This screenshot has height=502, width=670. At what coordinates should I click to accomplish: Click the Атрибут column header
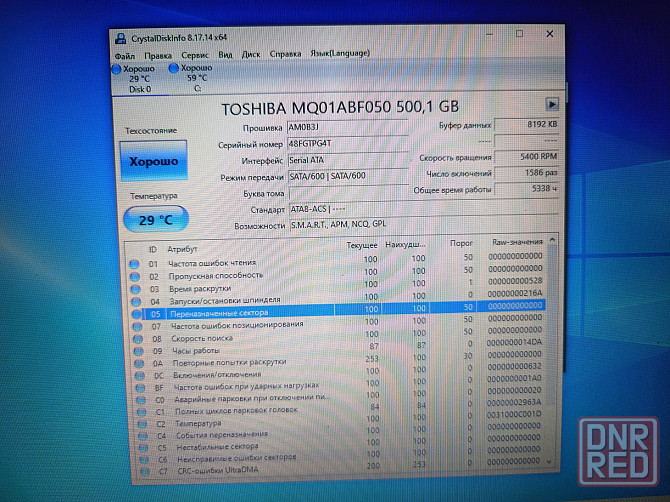pyautogui.click(x=183, y=249)
